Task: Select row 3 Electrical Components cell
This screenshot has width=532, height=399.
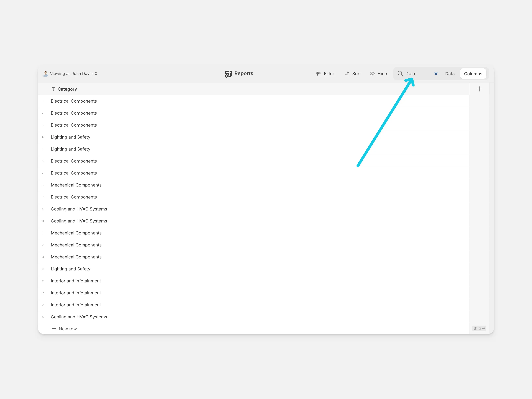Action: click(254, 125)
